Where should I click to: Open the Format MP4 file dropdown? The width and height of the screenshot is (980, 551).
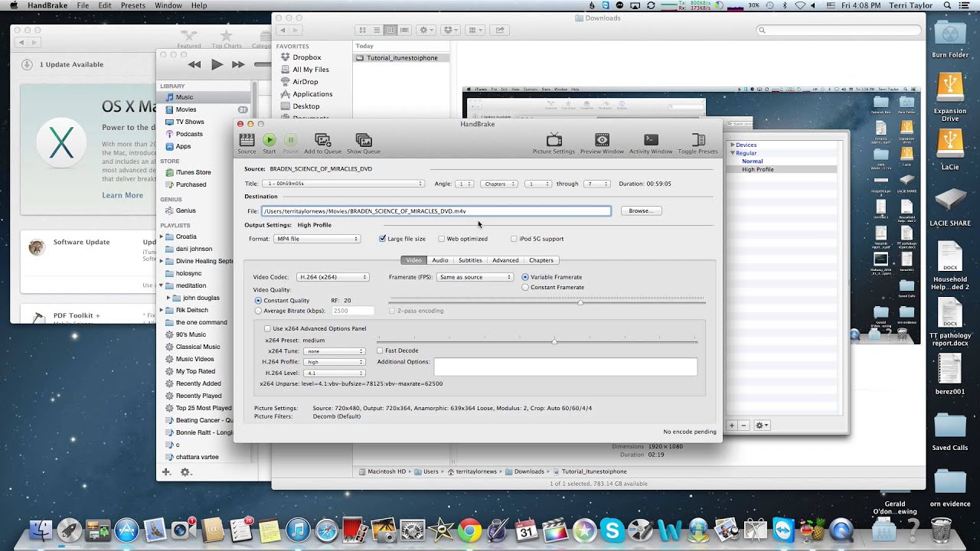coord(317,239)
